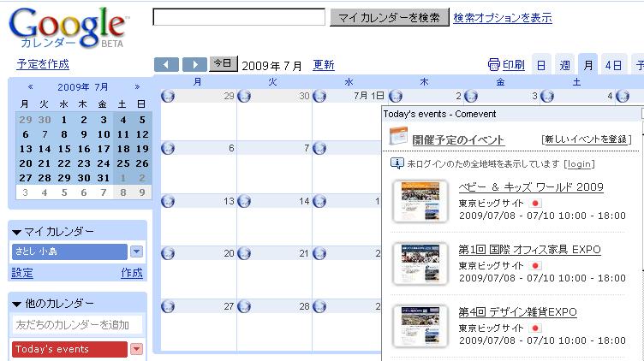This screenshot has height=361, width=644.
Task: Click the calendar icon beside 開催予定のイベント
Action: click(x=398, y=137)
